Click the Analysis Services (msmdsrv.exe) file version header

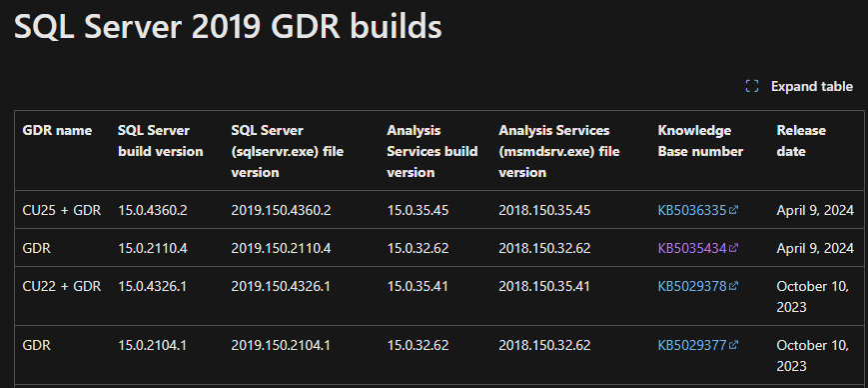[559, 151]
